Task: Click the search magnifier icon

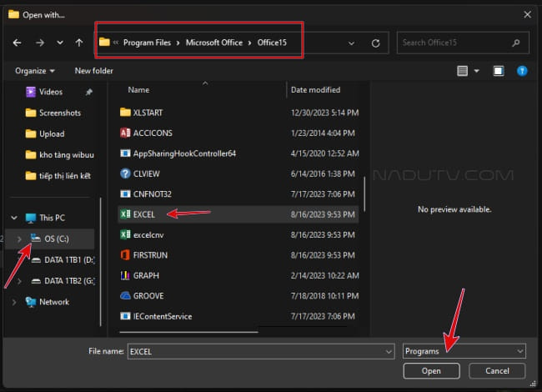Action: click(516, 43)
